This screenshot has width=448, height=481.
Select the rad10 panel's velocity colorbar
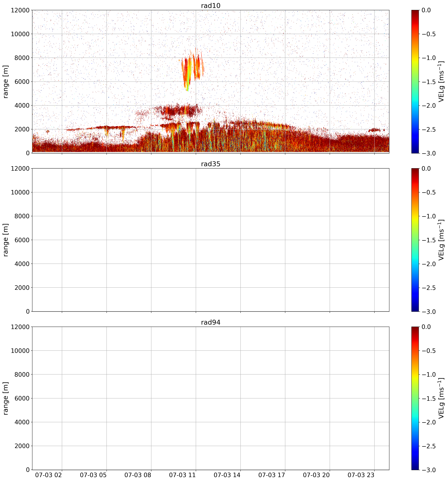pyautogui.click(x=415, y=81)
